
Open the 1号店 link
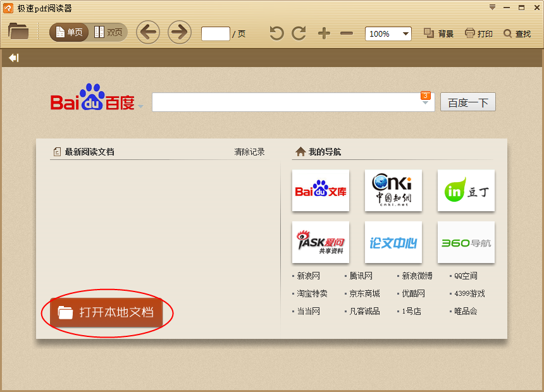(x=411, y=311)
